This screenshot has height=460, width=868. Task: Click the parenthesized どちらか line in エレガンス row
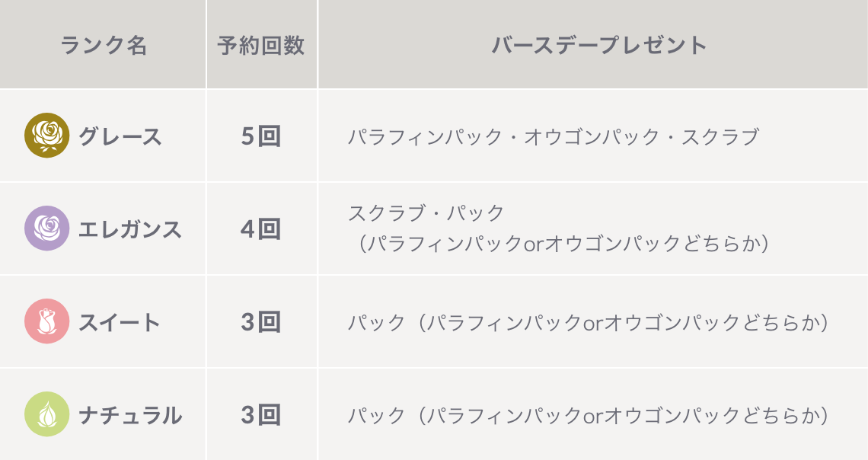pos(560,244)
